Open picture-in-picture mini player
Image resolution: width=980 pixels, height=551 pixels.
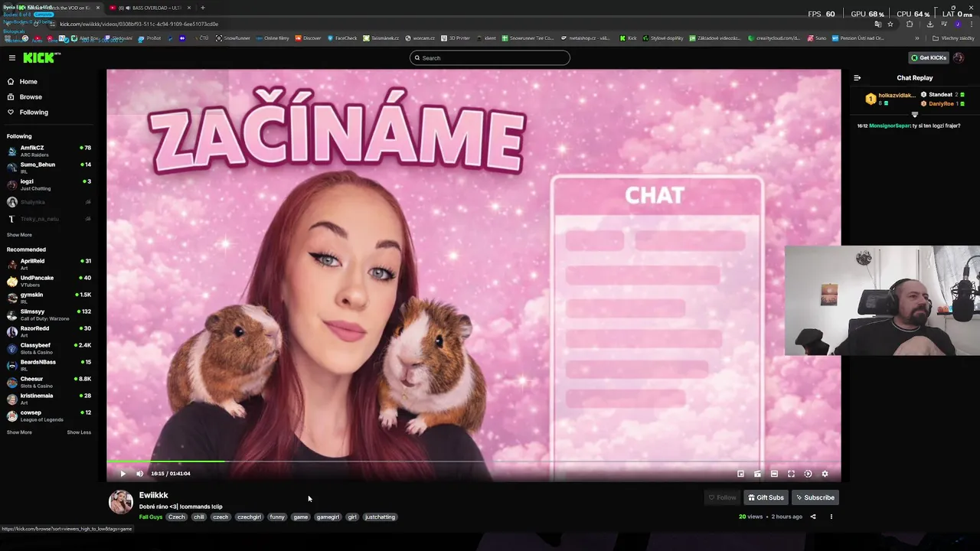(x=740, y=474)
